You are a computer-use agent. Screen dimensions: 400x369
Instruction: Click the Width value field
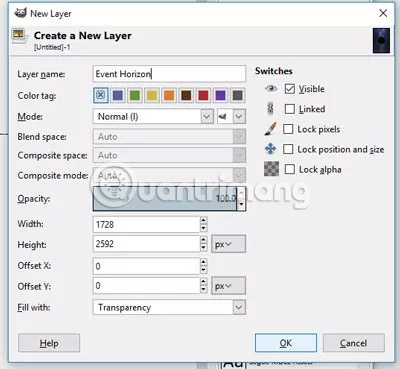point(146,224)
